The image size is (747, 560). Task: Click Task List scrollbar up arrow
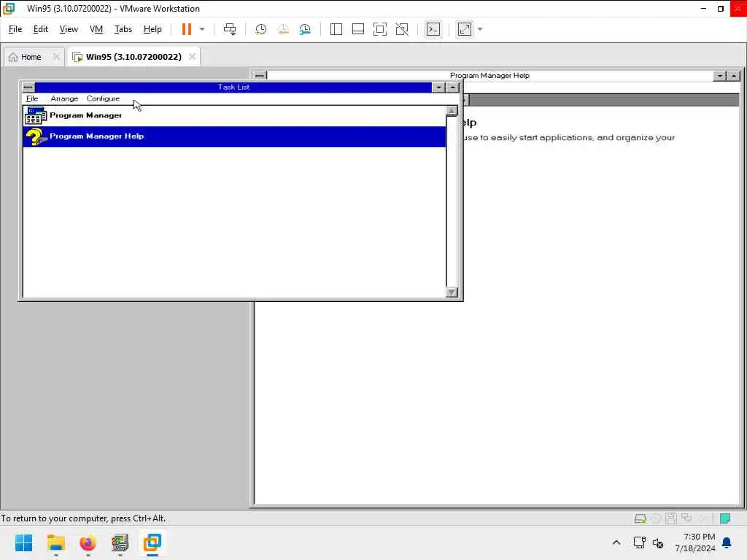point(452,111)
